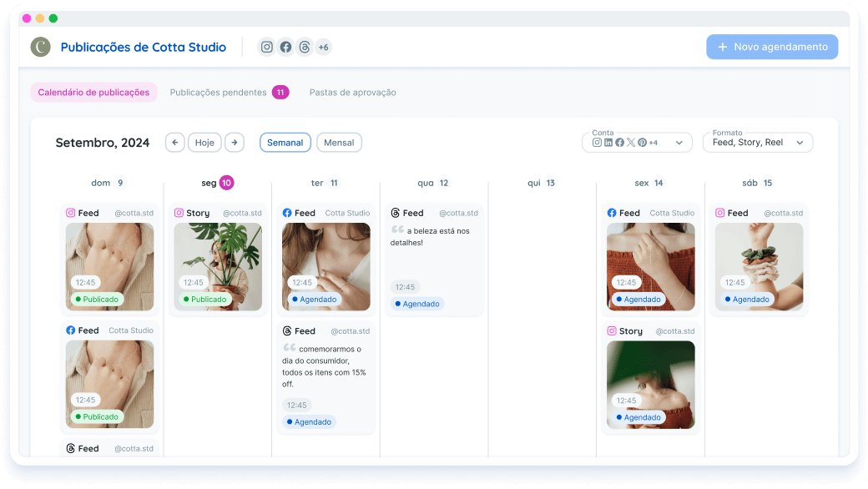Click the +6 more accounts badge
This screenshot has height=489, width=868.
pyautogui.click(x=323, y=48)
